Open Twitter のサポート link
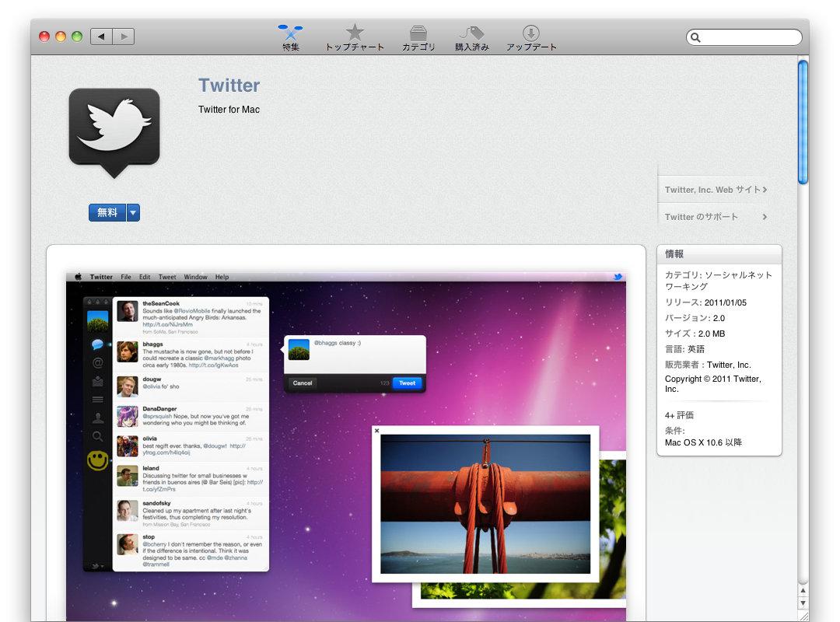 pos(716,217)
